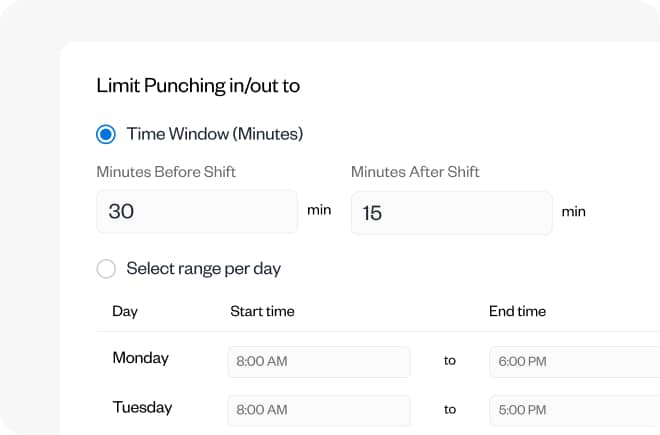The width and height of the screenshot is (660, 435).
Task: Click the 'Select range per day' label text
Action: pos(204,269)
